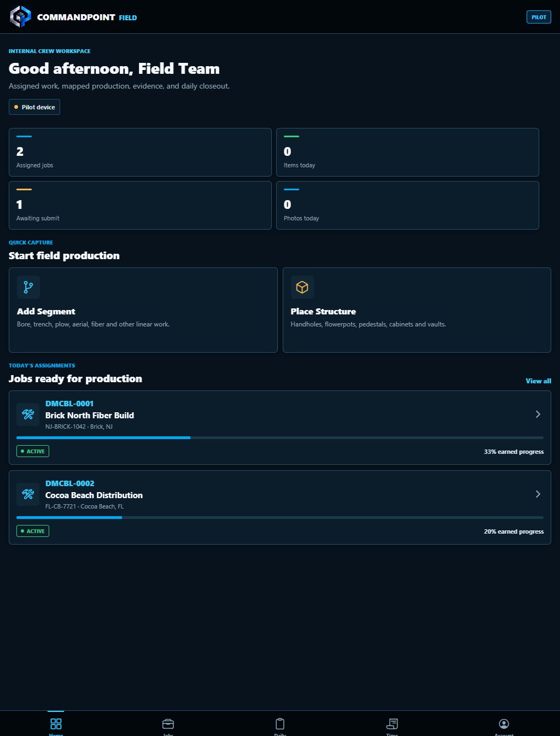
Task: Click NJ-BRICK-1042 · Brick, NJ text
Action: [79, 427]
